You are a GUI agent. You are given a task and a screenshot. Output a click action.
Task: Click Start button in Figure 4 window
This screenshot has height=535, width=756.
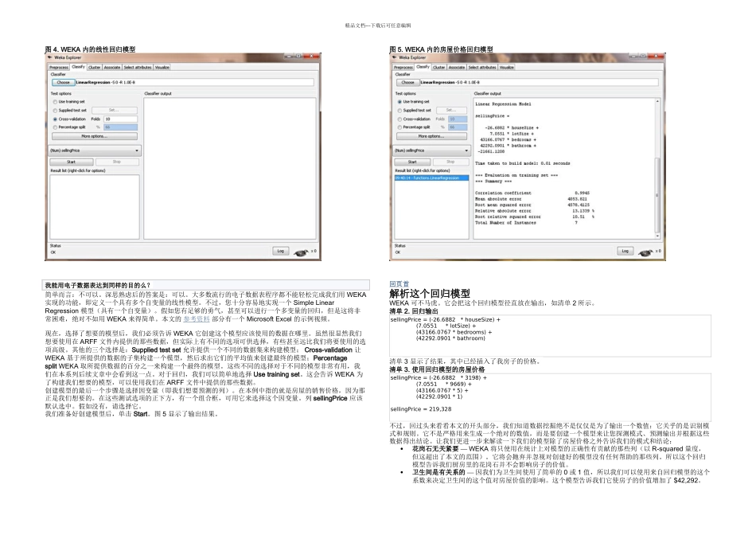tap(72, 162)
